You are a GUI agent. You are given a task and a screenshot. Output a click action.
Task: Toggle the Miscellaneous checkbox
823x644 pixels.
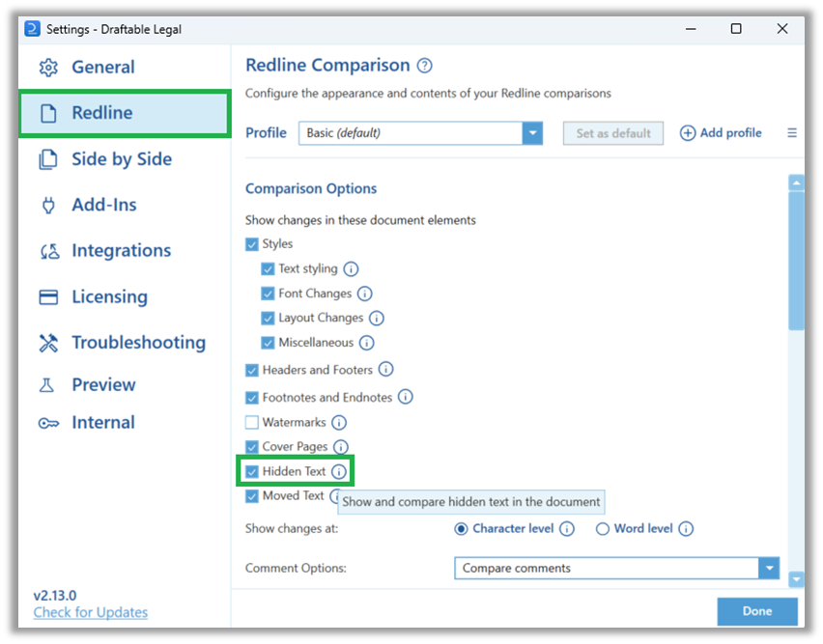(268, 343)
